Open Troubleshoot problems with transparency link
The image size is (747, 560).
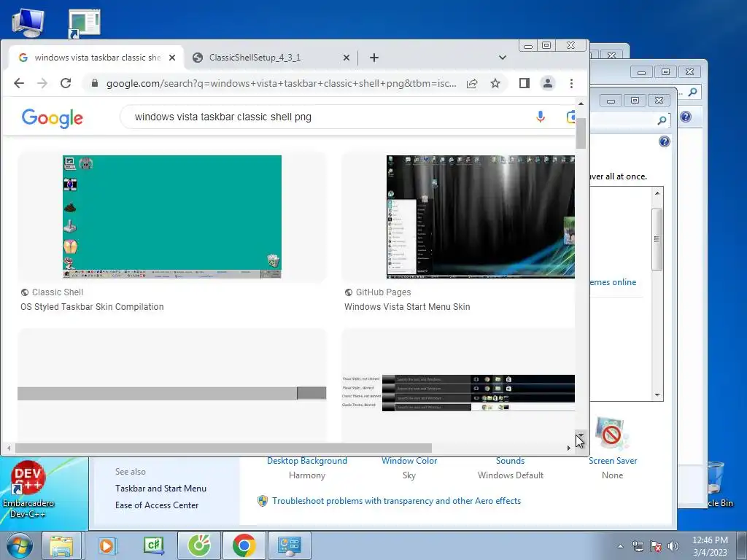(x=396, y=501)
